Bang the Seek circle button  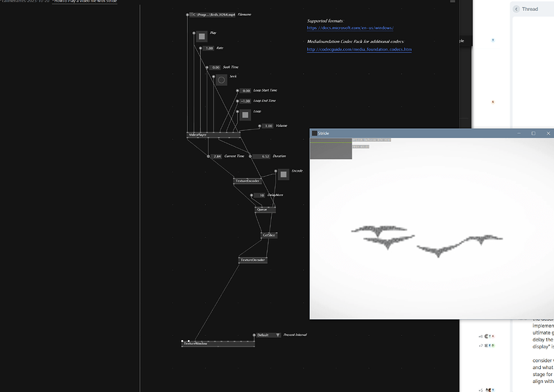tap(221, 80)
